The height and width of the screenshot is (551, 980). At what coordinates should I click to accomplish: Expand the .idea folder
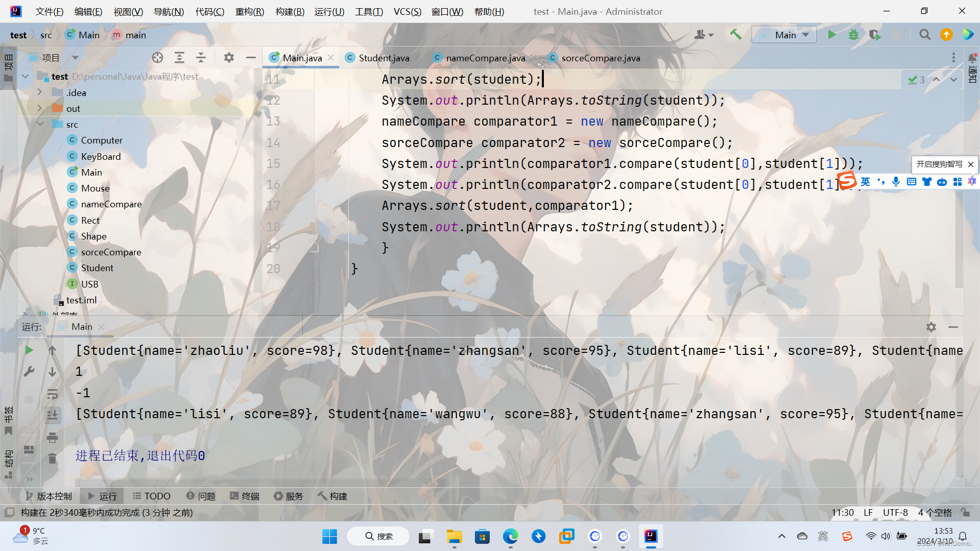pyautogui.click(x=39, y=92)
